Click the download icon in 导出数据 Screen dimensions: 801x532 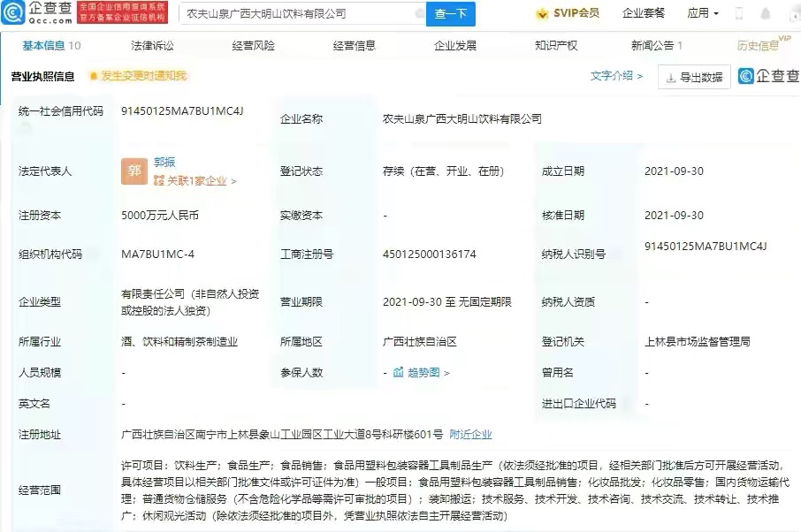[671, 78]
